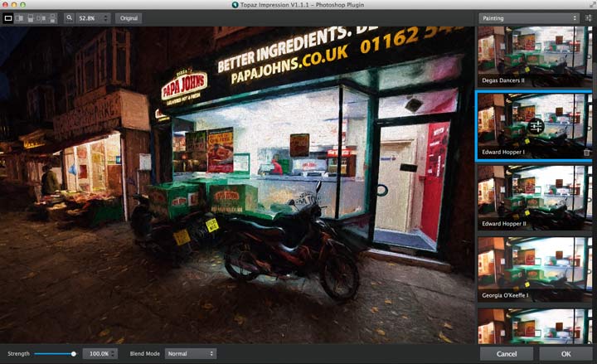Click the Cancel button
Screen dimensions: 597x364
pyautogui.click(x=507, y=354)
